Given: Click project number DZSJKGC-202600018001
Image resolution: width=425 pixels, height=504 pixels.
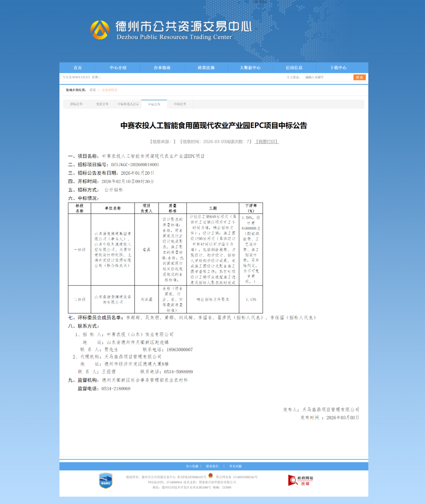Looking at the screenshot, I should 135,165.
